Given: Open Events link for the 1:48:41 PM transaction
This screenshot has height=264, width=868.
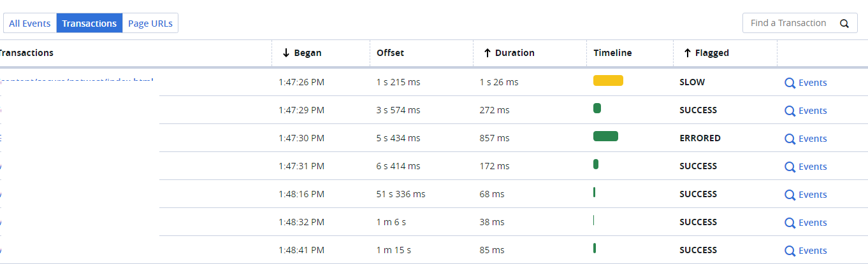Looking at the screenshot, I should pyautogui.click(x=813, y=251).
